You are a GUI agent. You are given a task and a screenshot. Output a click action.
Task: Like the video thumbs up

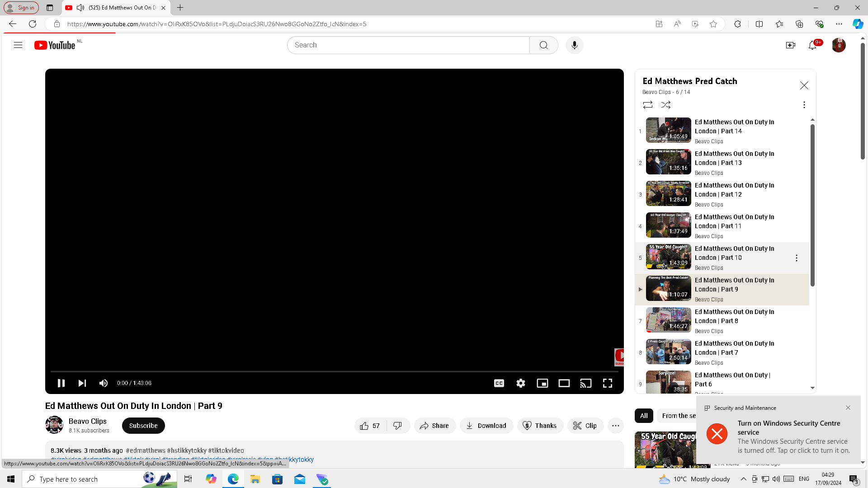370,426
